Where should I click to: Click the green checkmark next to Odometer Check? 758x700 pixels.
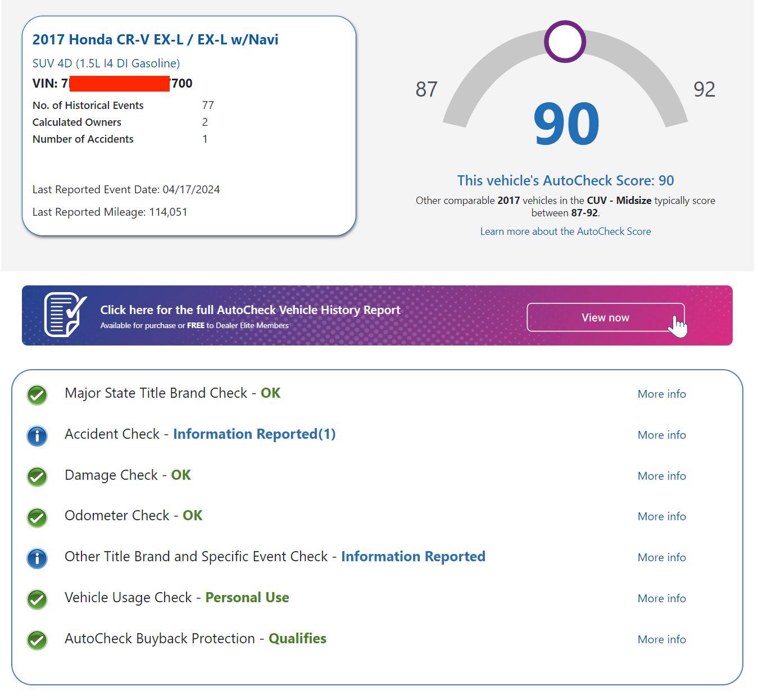(x=37, y=517)
